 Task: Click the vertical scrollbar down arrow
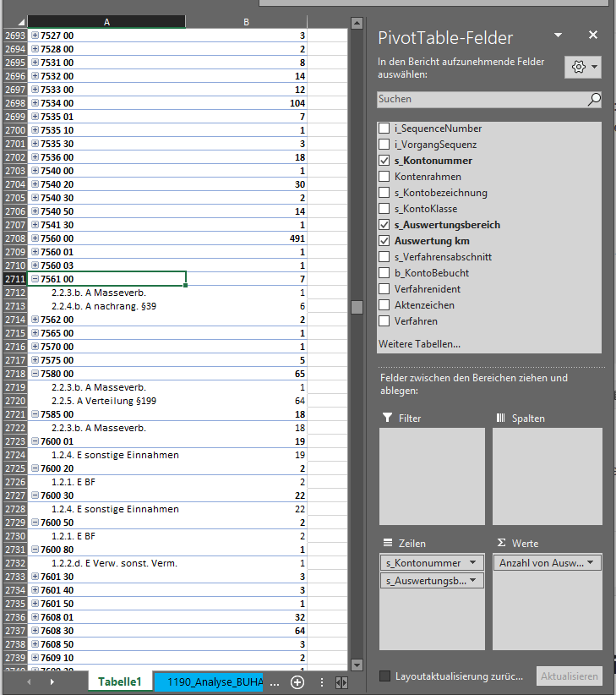357,665
